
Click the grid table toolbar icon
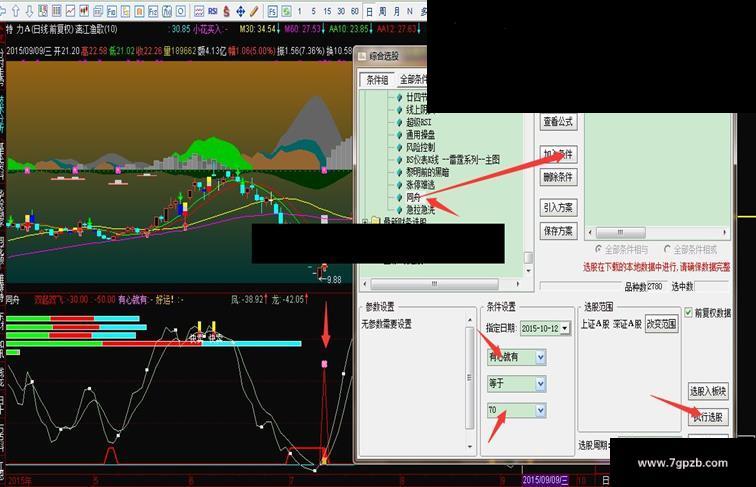coord(56,11)
